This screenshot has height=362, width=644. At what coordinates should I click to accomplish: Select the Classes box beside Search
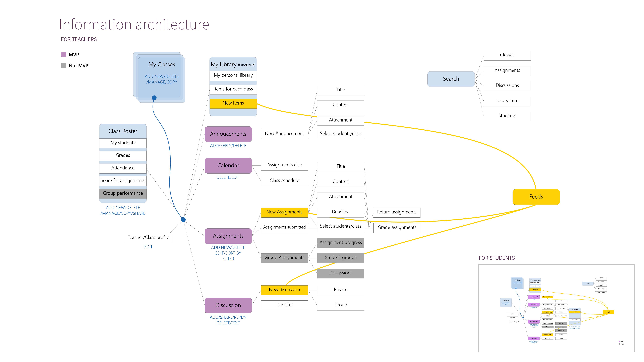click(507, 56)
